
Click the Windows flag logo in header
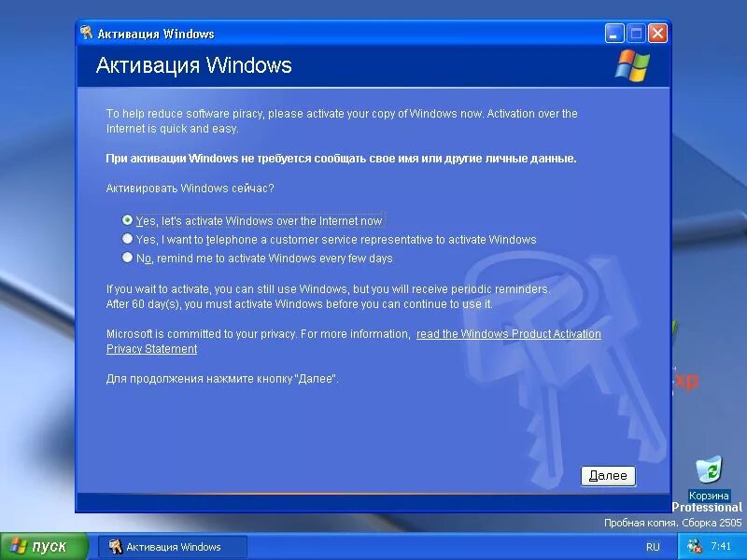click(632, 64)
